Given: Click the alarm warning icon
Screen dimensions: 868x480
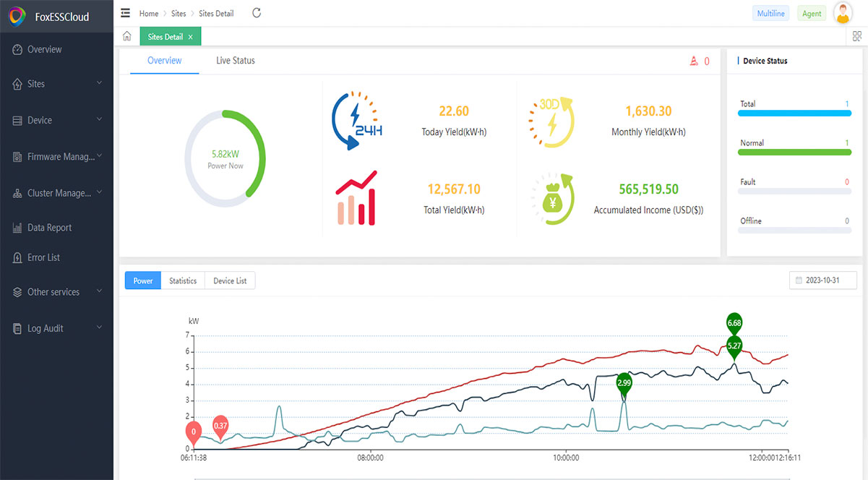Looking at the screenshot, I should (694, 61).
